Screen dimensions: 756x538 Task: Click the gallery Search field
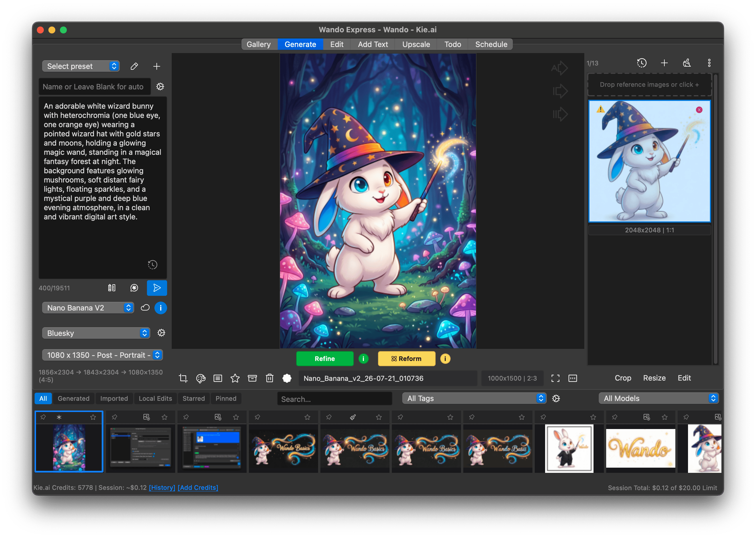(334, 398)
